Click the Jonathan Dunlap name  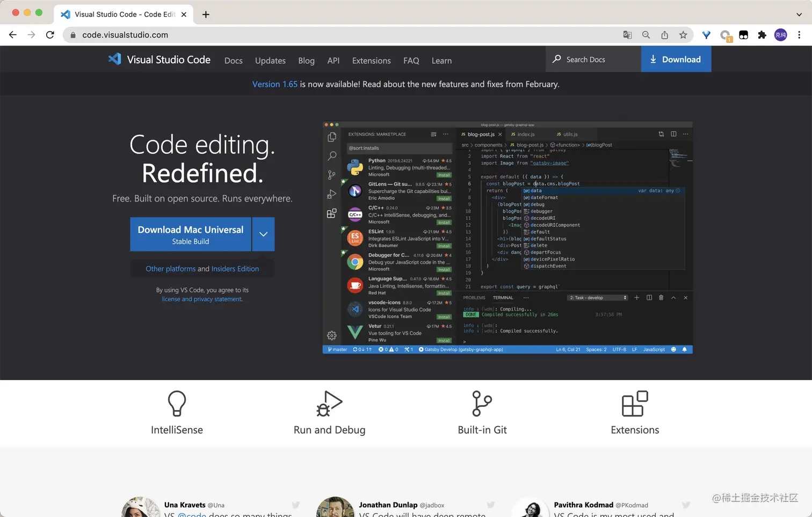tap(388, 505)
